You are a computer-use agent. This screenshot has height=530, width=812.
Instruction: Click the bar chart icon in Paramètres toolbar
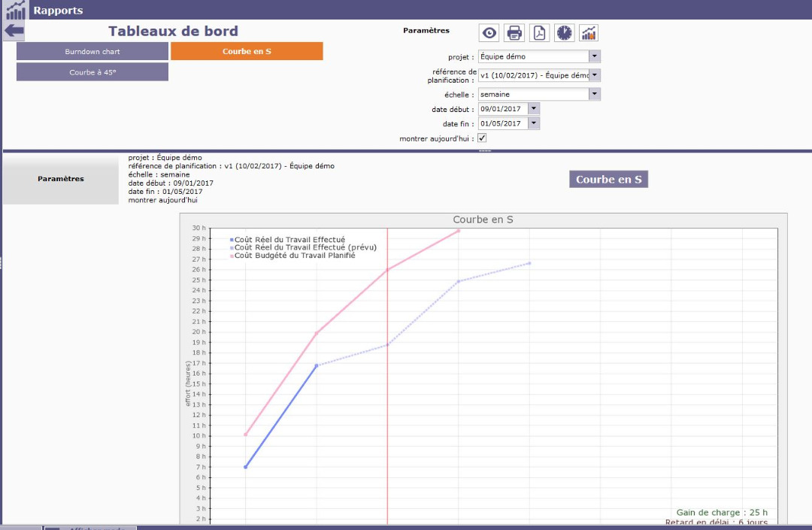click(x=589, y=33)
